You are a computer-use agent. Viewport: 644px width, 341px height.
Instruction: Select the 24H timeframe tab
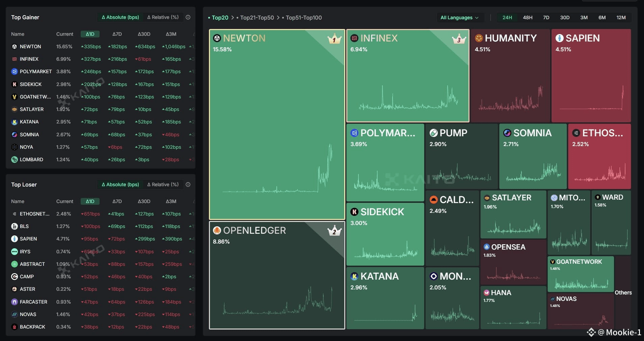[507, 18]
